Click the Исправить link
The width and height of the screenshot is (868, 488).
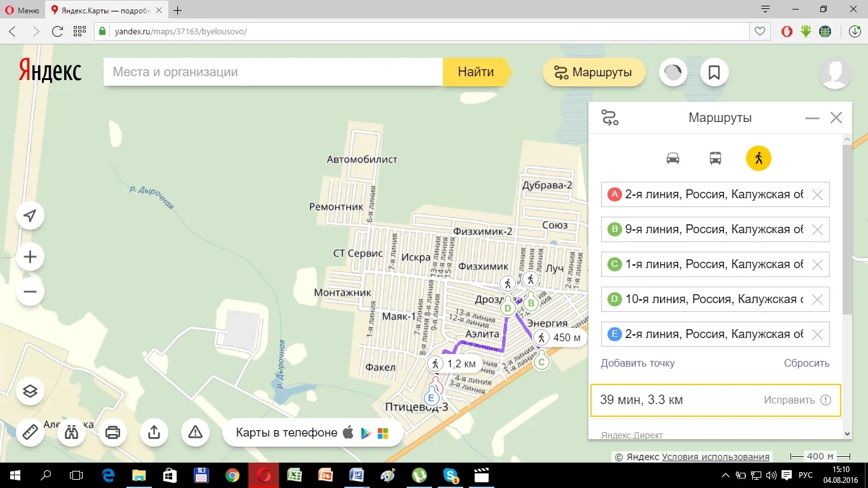(x=789, y=400)
